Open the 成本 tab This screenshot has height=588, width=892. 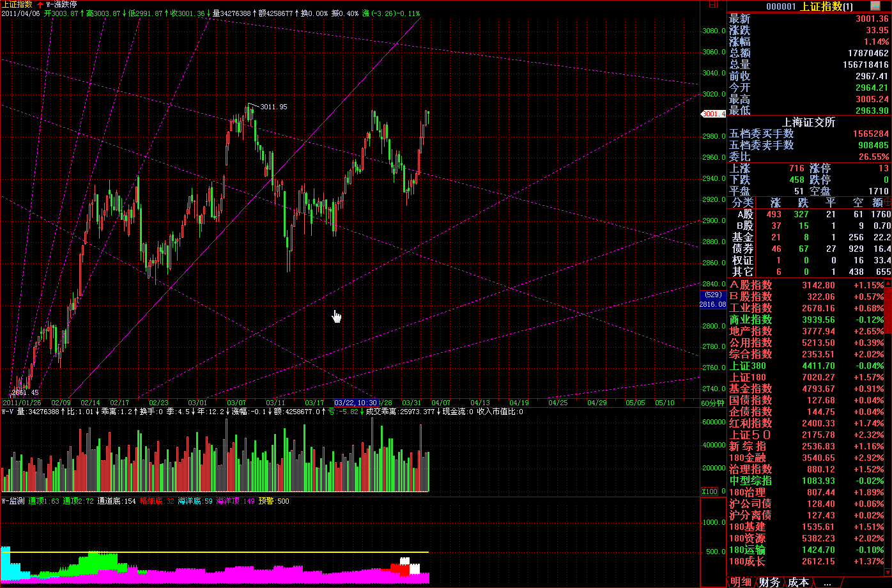pyautogui.click(x=798, y=582)
